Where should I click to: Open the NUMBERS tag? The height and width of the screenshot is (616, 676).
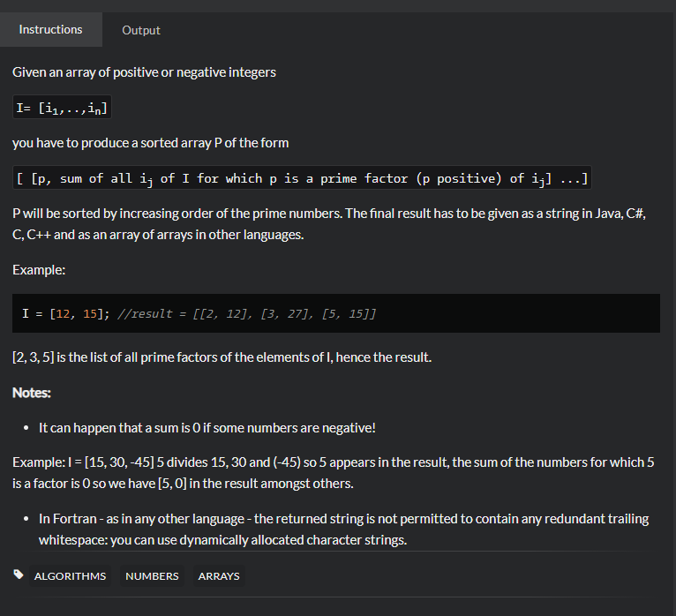coord(152,576)
